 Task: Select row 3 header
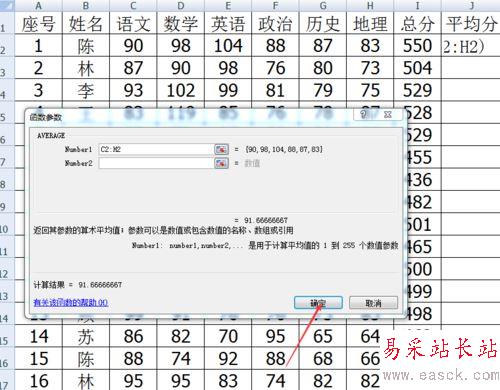tap(7, 68)
